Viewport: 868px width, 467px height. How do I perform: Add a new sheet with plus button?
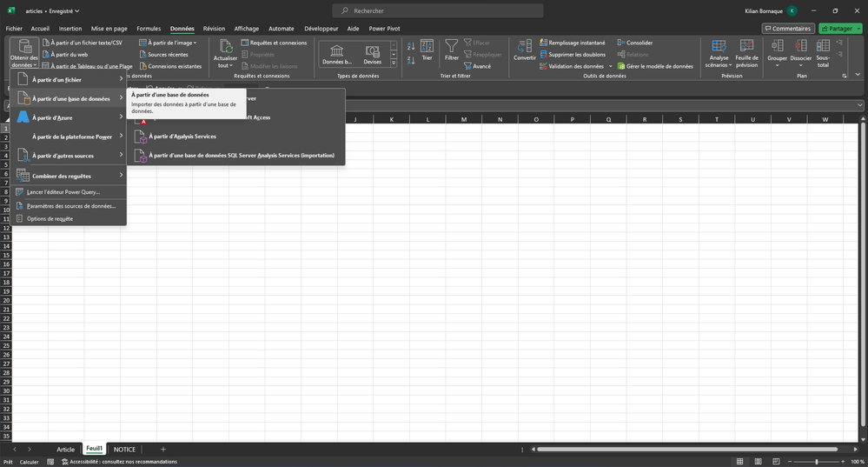coord(162,450)
